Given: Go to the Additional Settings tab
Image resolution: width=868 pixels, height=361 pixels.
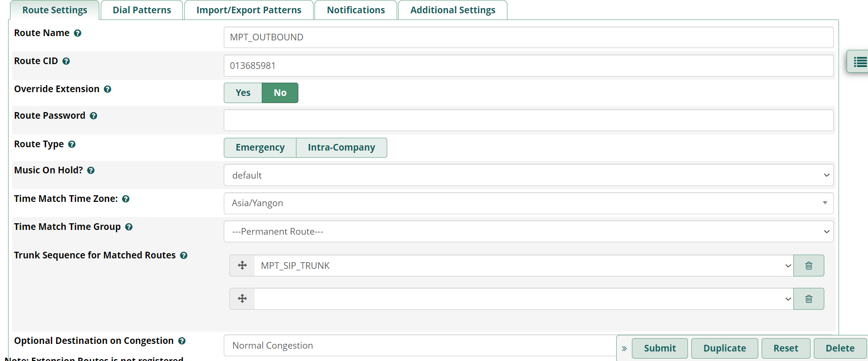Looking at the screenshot, I should pyautogui.click(x=453, y=10).
